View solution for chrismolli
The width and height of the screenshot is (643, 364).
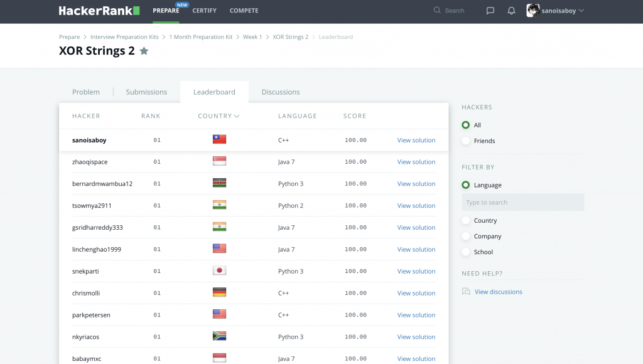pyautogui.click(x=416, y=293)
